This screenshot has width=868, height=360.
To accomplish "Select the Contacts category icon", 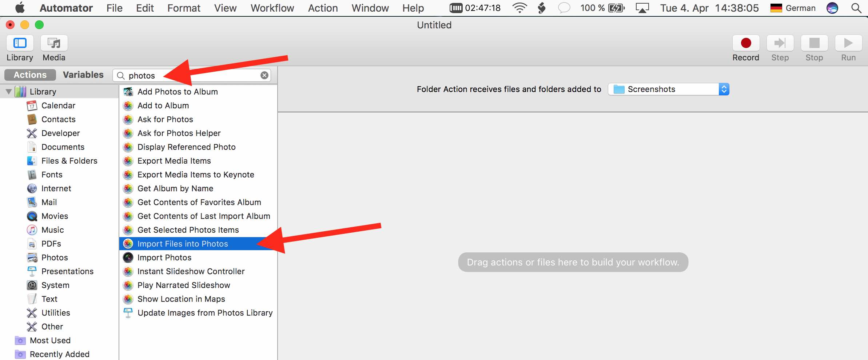I will 32,119.
